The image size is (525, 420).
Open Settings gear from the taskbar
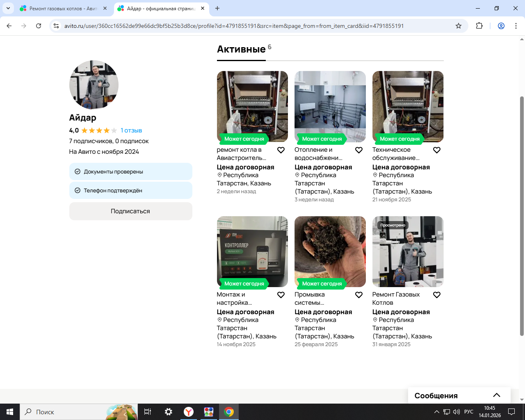(x=168, y=412)
